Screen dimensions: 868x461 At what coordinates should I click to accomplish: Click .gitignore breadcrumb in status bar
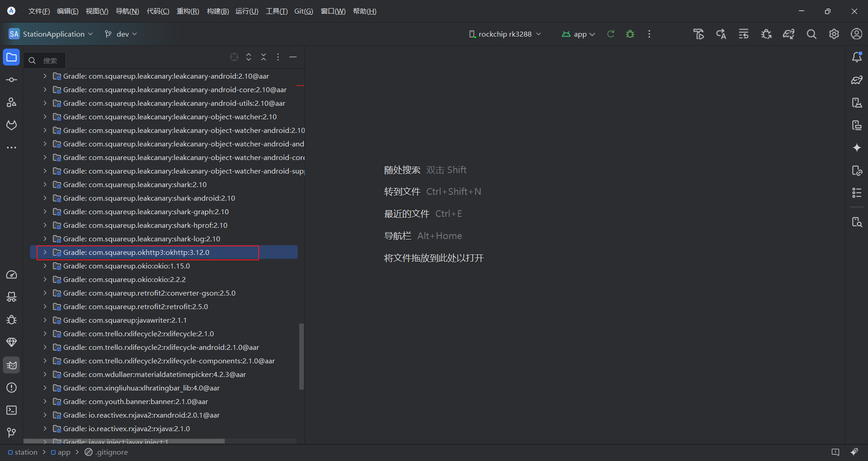pos(107,452)
